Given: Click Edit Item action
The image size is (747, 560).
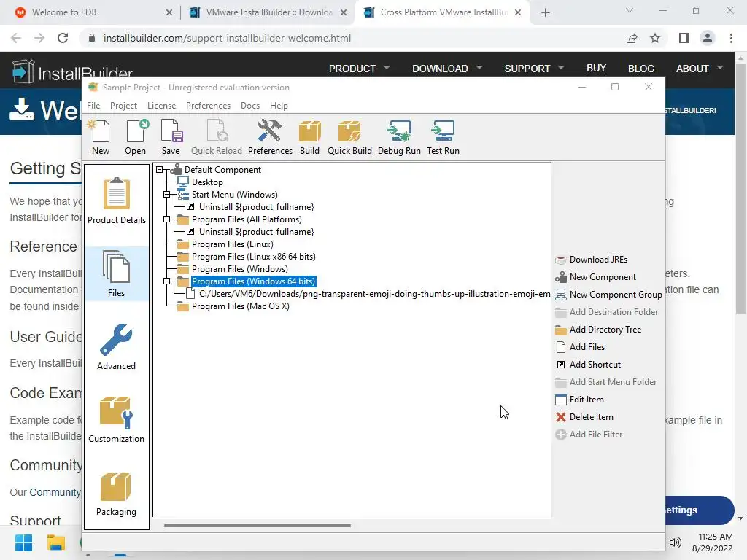Looking at the screenshot, I should [579, 400].
